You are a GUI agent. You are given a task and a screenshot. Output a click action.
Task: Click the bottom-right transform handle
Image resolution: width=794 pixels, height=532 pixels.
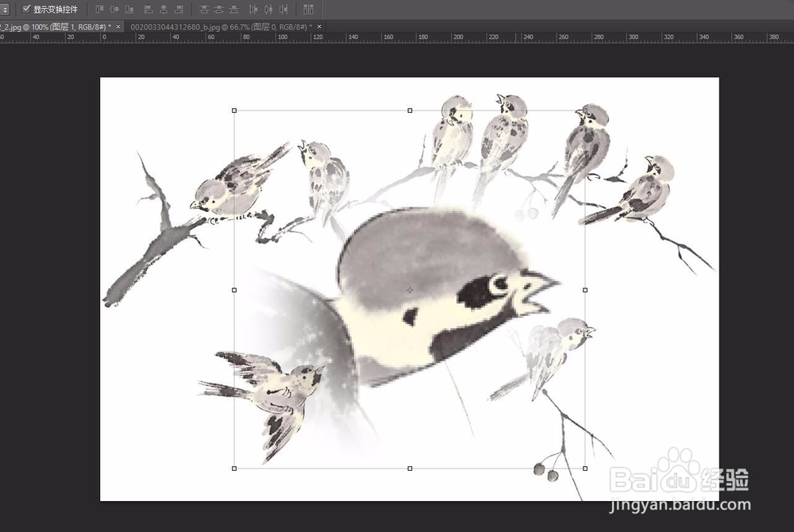585,468
